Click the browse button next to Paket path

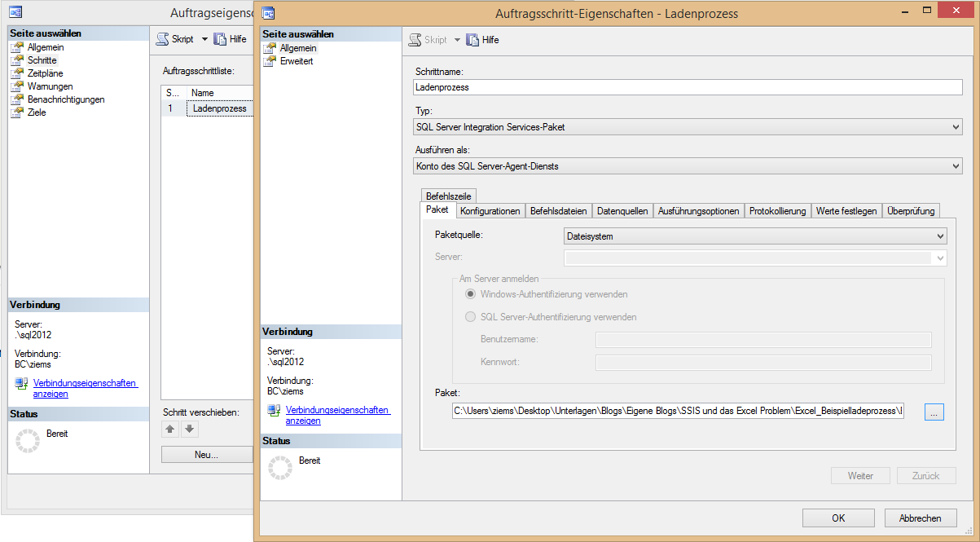pyautogui.click(x=934, y=412)
